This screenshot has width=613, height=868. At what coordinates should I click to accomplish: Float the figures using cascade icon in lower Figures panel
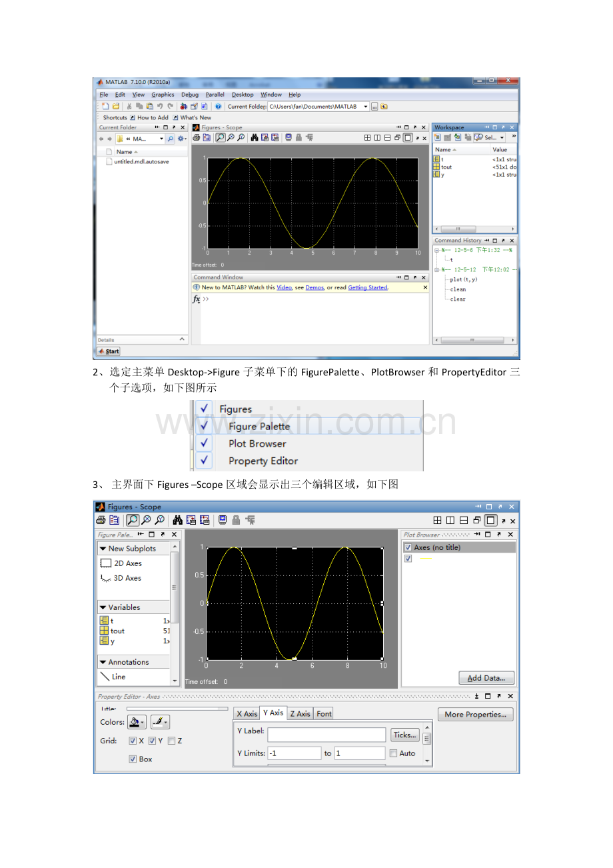coord(477,521)
